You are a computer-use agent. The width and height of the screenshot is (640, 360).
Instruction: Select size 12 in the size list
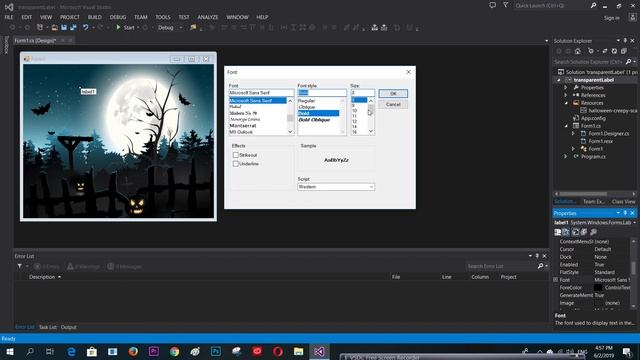pos(354,121)
